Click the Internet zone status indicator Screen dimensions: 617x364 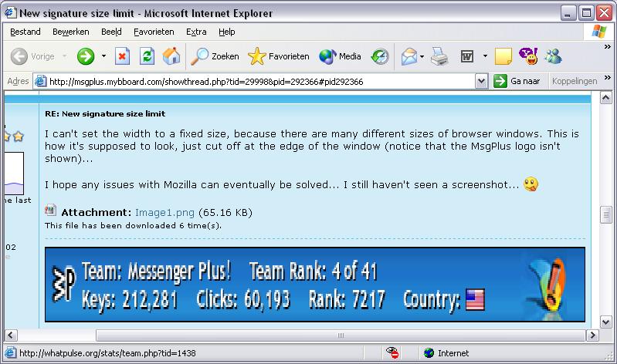coord(446,353)
